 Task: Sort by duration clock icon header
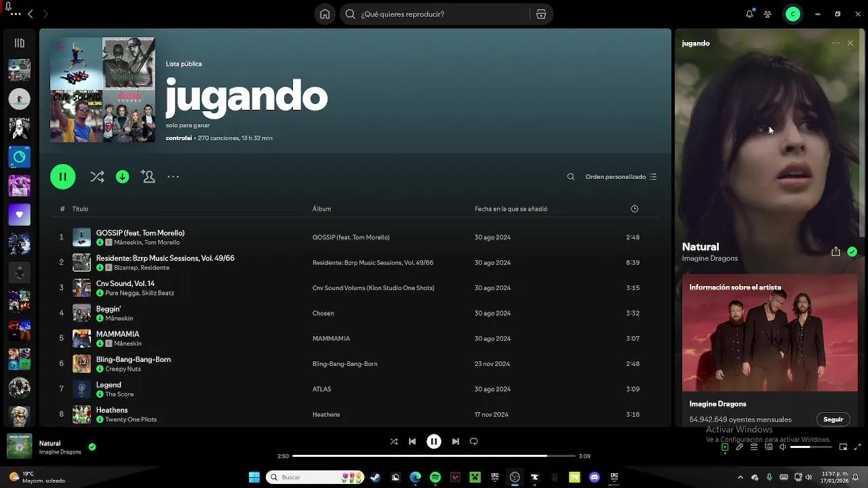pyautogui.click(x=635, y=209)
